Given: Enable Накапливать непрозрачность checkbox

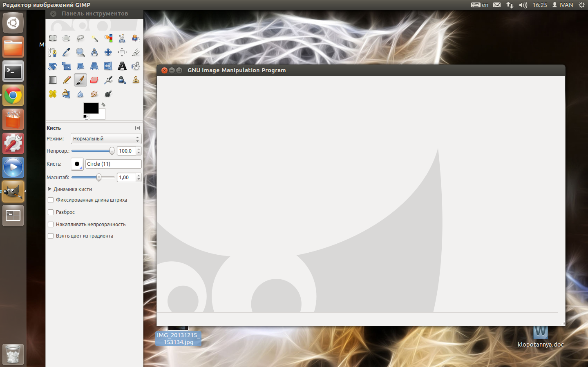Looking at the screenshot, I should coord(51,225).
